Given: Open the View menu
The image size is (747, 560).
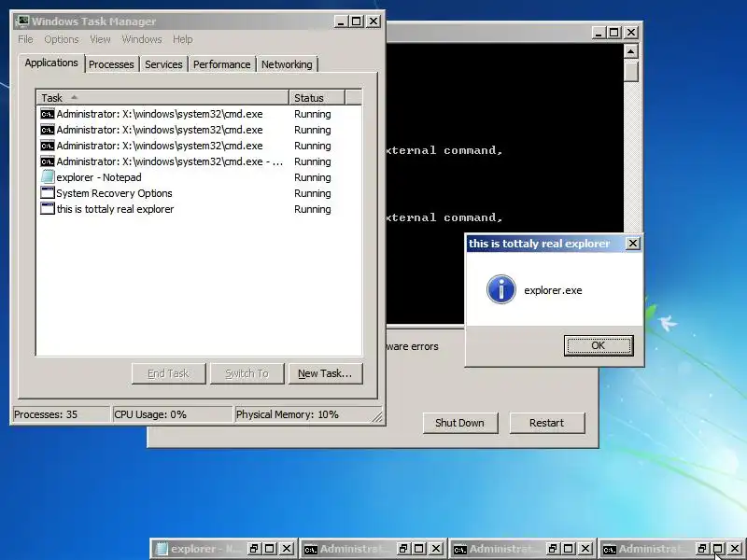Looking at the screenshot, I should [100, 39].
